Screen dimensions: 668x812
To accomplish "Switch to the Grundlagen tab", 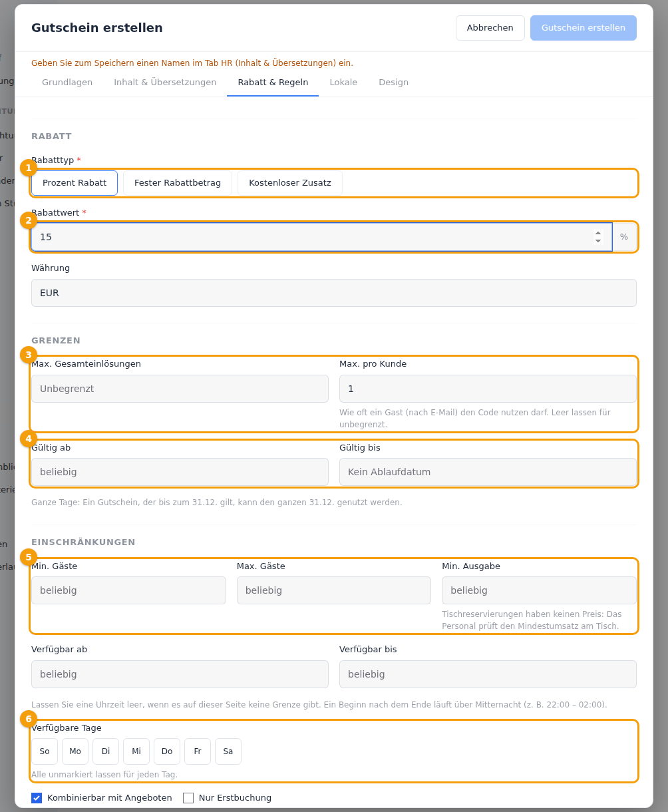I will [x=67, y=83].
